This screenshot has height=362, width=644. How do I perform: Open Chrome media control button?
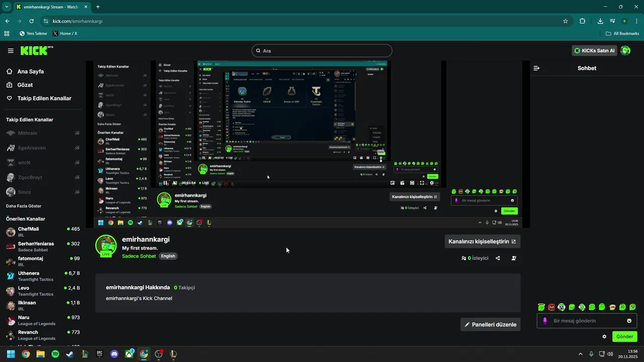[612, 21]
